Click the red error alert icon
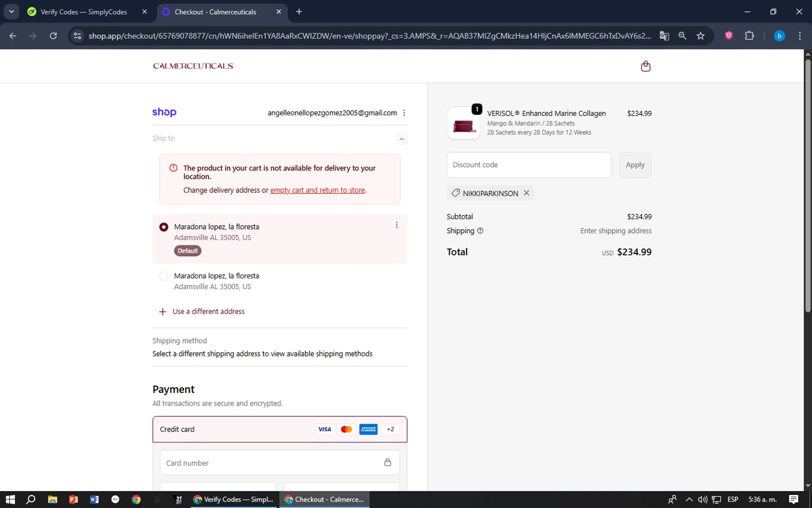This screenshot has width=812, height=508. (x=173, y=168)
